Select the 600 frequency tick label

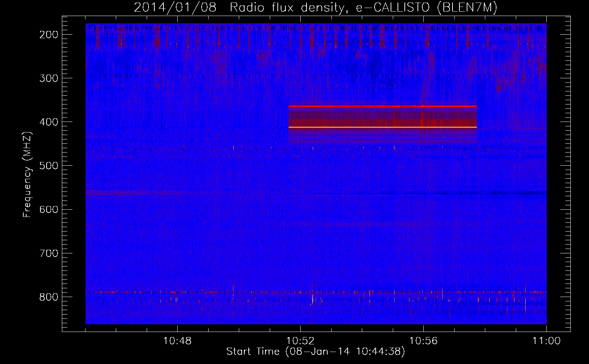point(49,209)
